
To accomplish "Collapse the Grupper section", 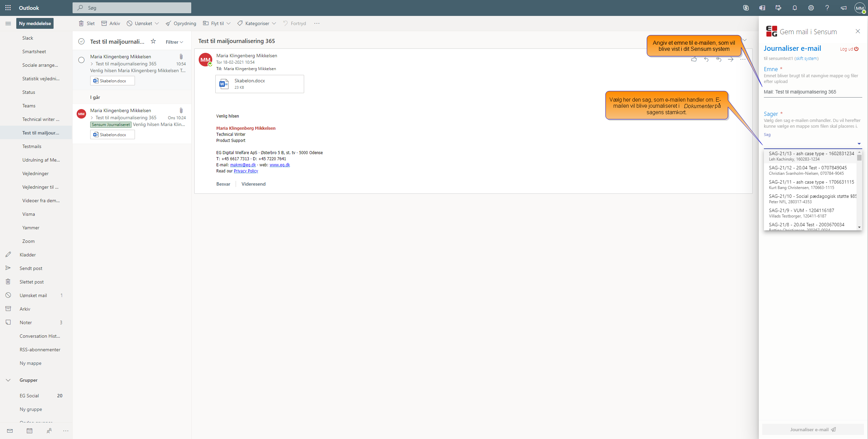I will (x=8, y=380).
